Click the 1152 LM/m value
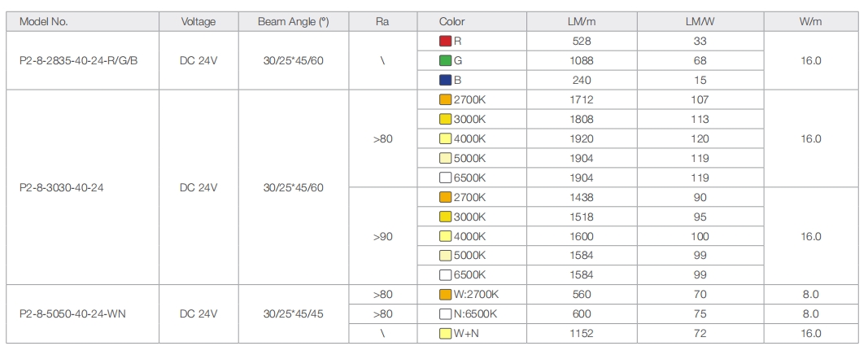Viewport: 868px width, 355px height. pyautogui.click(x=581, y=334)
